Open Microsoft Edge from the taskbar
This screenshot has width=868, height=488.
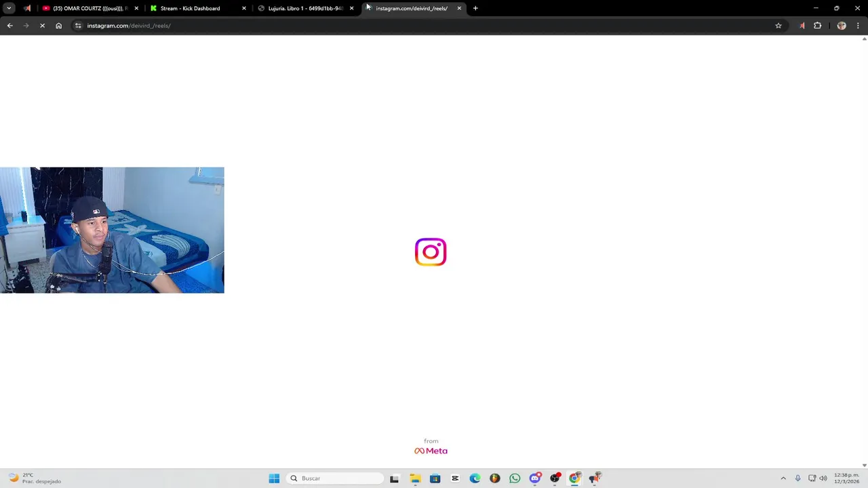point(475,479)
